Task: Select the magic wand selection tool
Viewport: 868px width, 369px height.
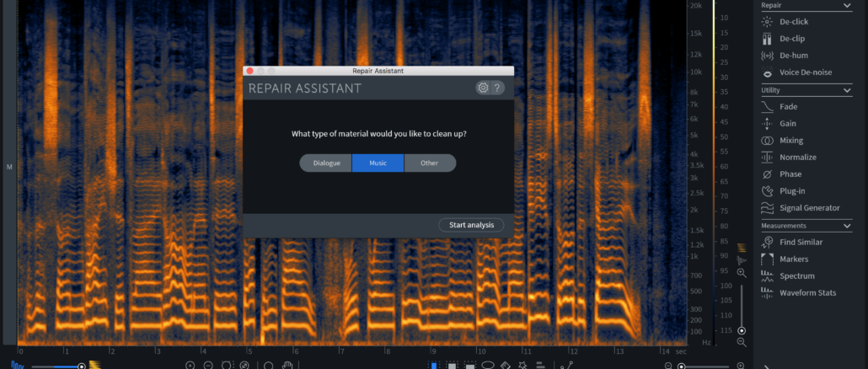Action: click(522, 365)
